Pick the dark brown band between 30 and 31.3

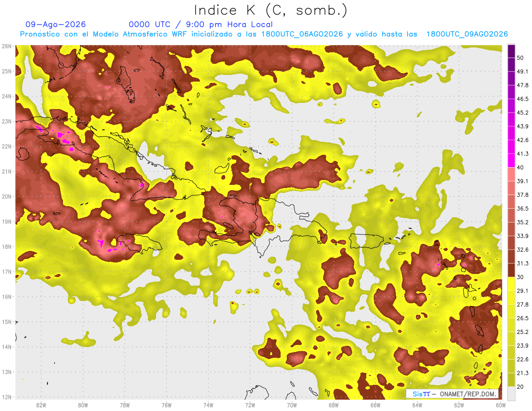point(511,270)
